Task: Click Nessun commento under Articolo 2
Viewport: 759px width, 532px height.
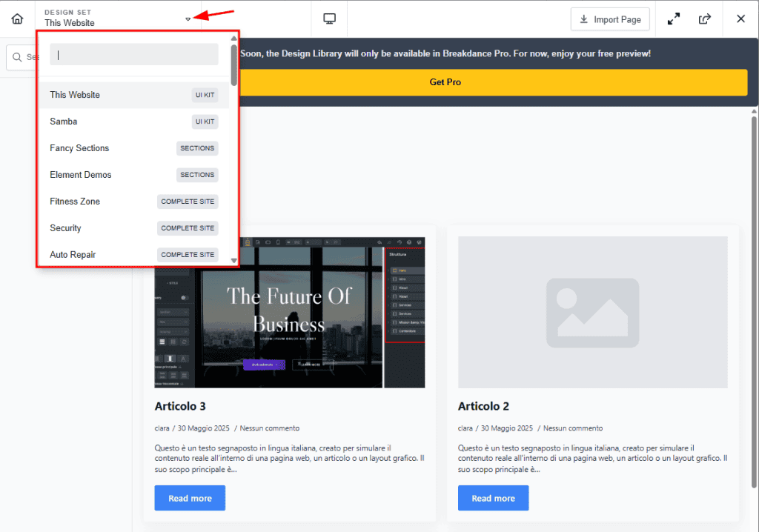Action: [573, 428]
